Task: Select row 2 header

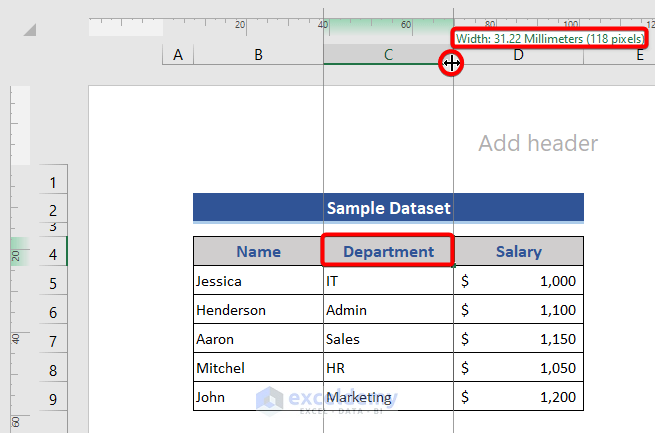Action: (53, 208)
